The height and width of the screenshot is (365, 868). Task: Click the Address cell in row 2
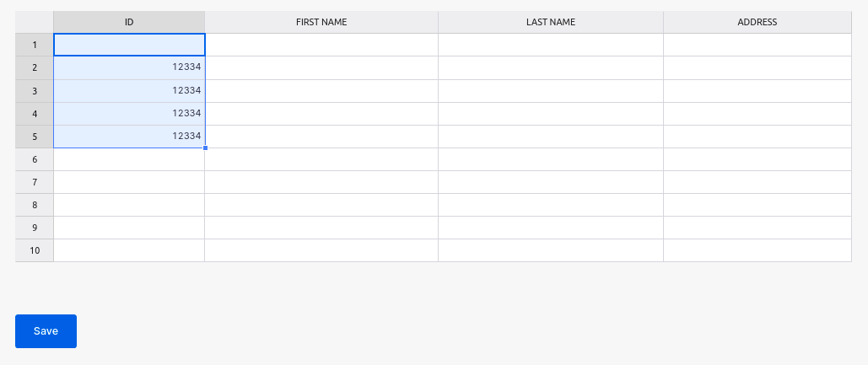coord(757,67)
